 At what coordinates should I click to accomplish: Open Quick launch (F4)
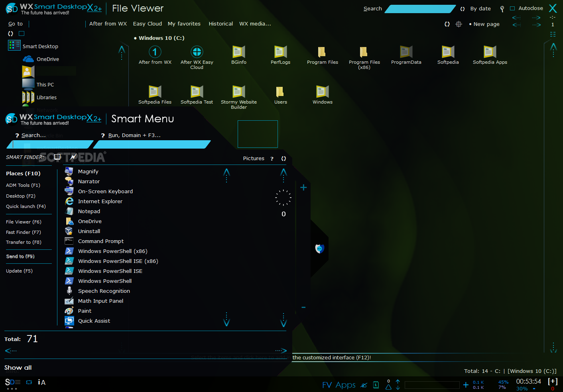26,206
